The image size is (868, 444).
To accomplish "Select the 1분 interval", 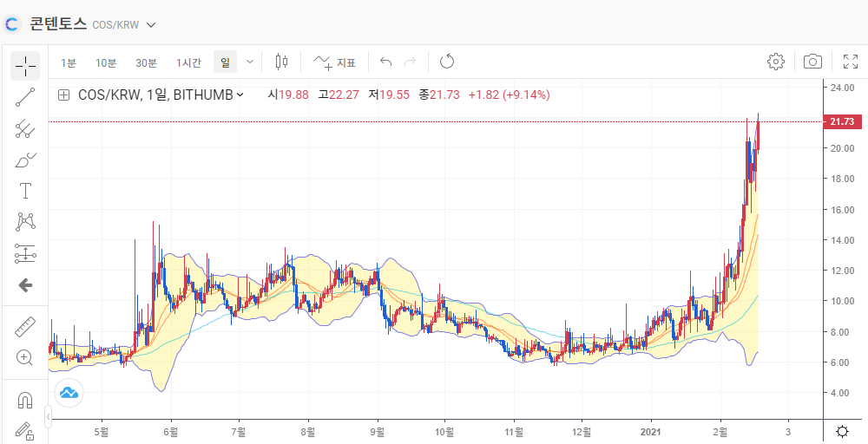I will (x=68, y=62).
